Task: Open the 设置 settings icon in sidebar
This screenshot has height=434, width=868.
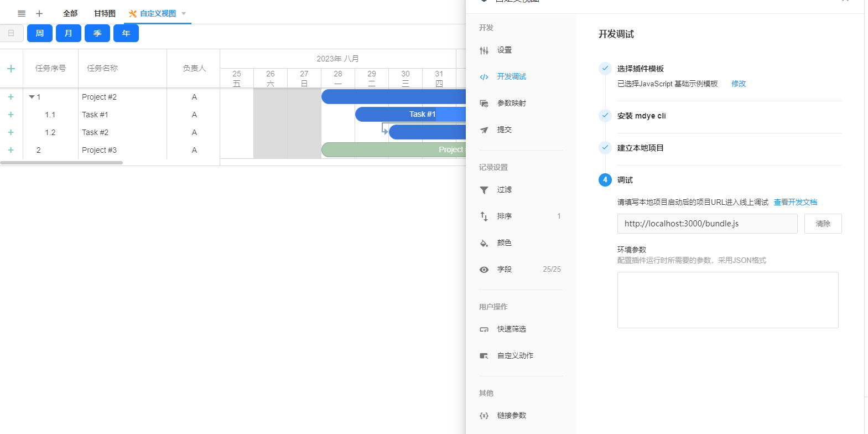Action: [484, 50]
